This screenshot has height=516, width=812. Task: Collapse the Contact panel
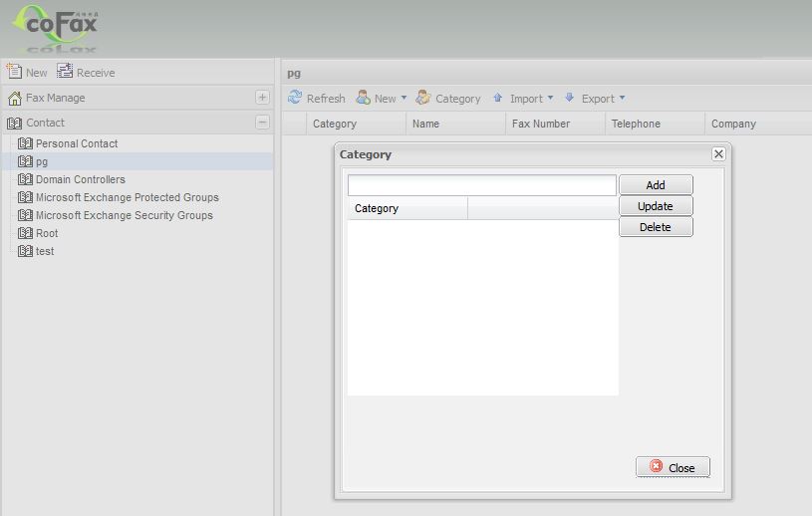point(263,123)
